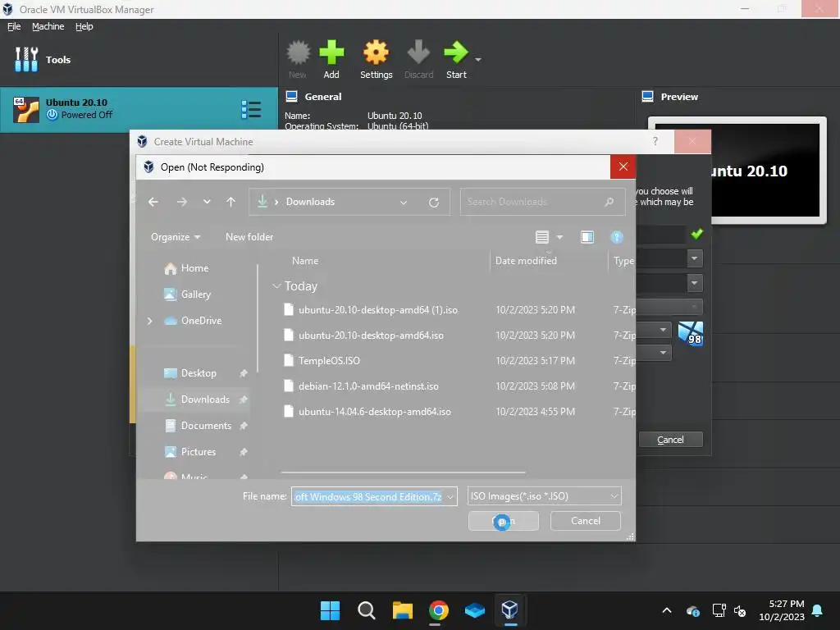Open Pictures quick access folder

click(199, 452)
